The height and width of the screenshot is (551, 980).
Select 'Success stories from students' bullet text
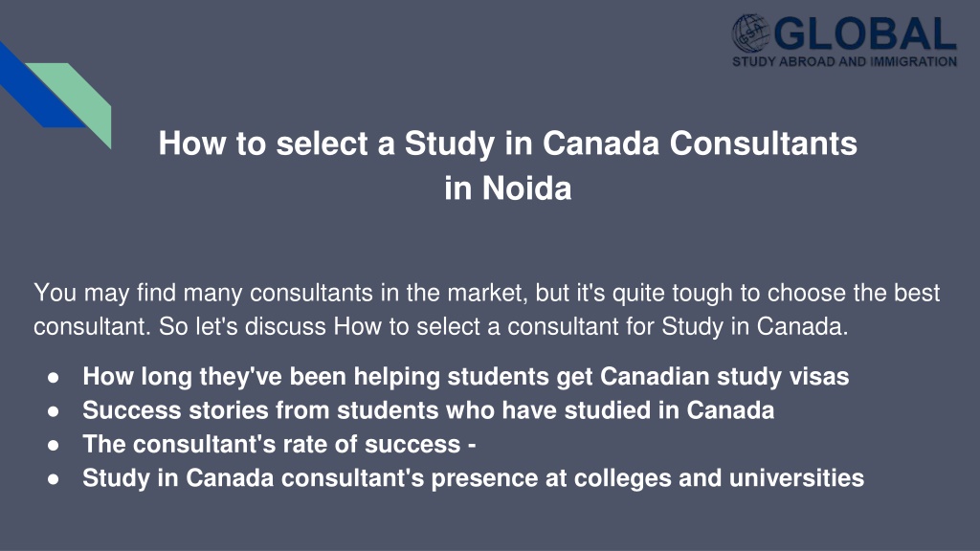click(x=428, y=410)
